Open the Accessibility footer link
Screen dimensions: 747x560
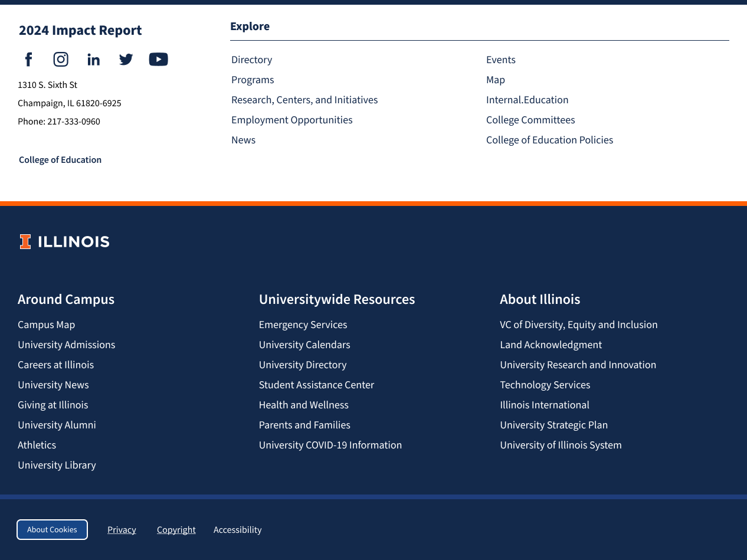click(237, 530)
